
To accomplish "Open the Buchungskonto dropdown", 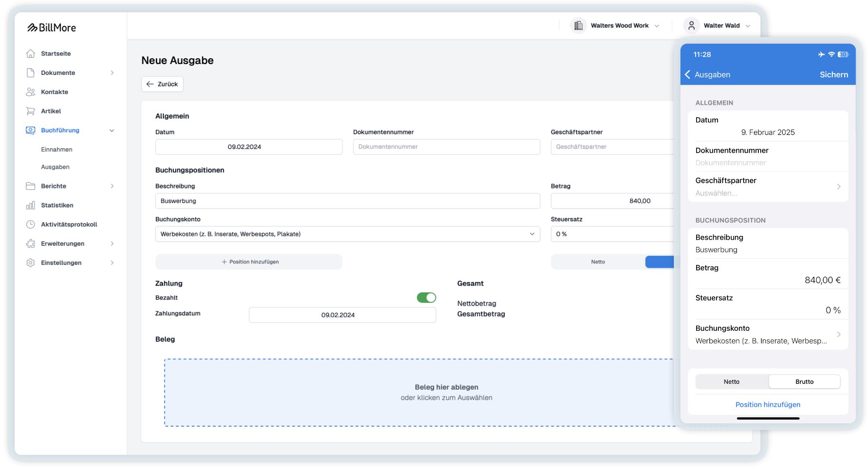I will 348,234.
